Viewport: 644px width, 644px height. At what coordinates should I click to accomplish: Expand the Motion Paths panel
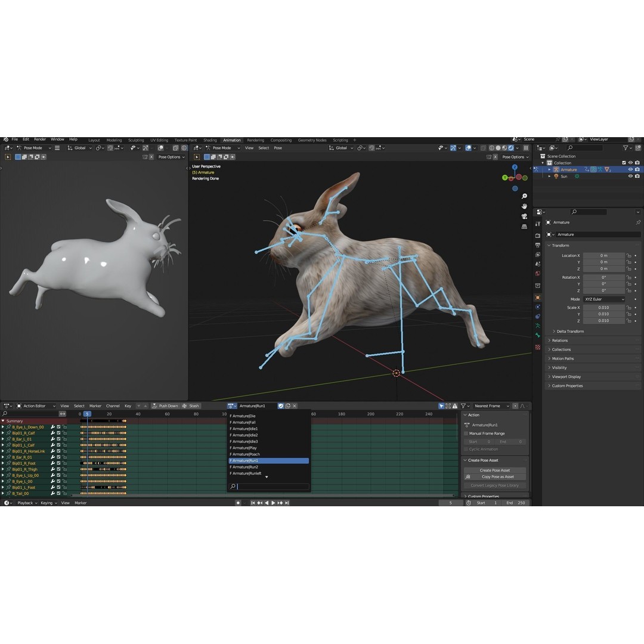[x=562, y=358]
